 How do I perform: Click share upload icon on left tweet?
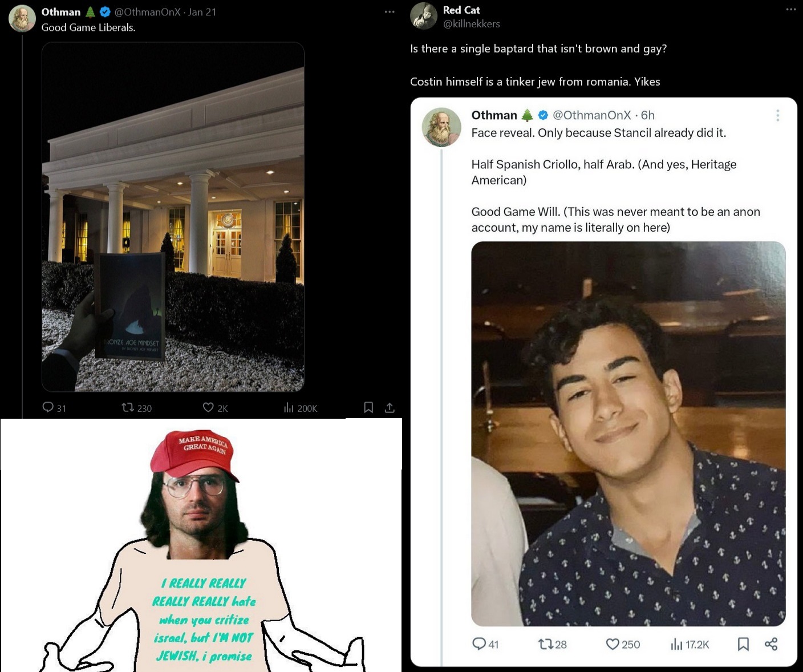pos(390,407)
